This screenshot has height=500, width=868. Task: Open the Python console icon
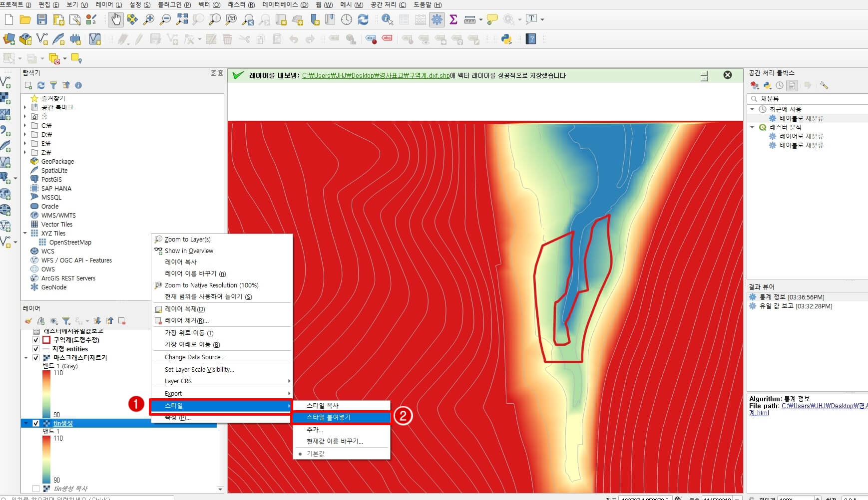tap(506, 39)
